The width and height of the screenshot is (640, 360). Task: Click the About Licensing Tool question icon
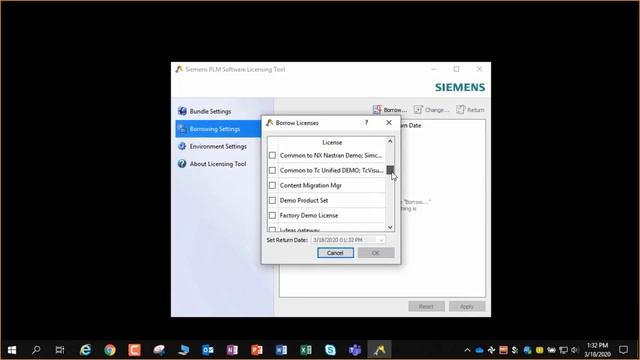click(182, 164)
